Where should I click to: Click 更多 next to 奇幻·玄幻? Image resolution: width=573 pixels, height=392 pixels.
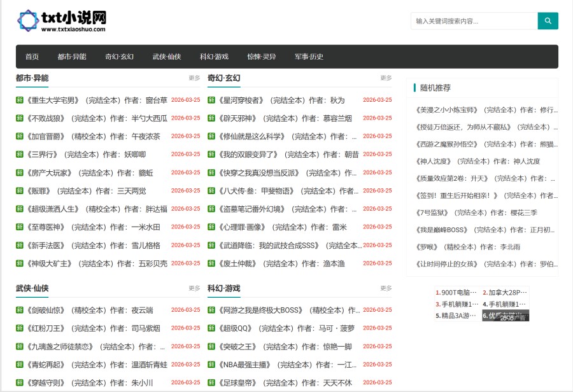click(385, 78)
